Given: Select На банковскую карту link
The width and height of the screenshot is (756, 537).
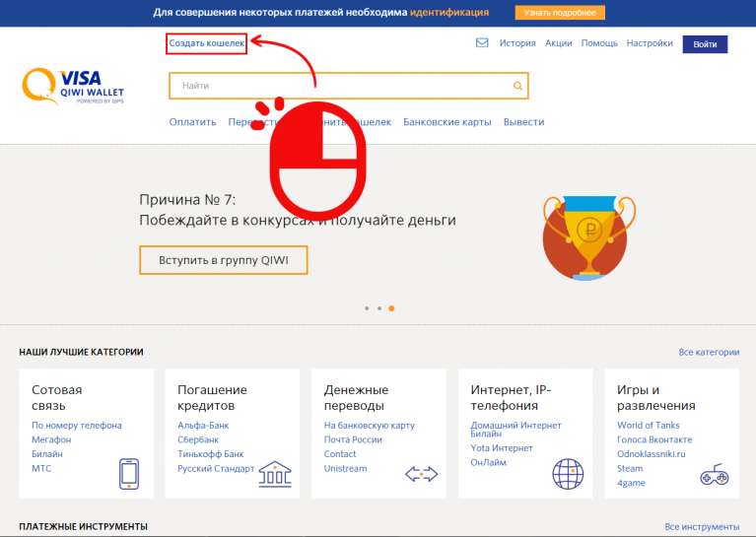Looking at the screenshot, I should (x=370, y=425).
